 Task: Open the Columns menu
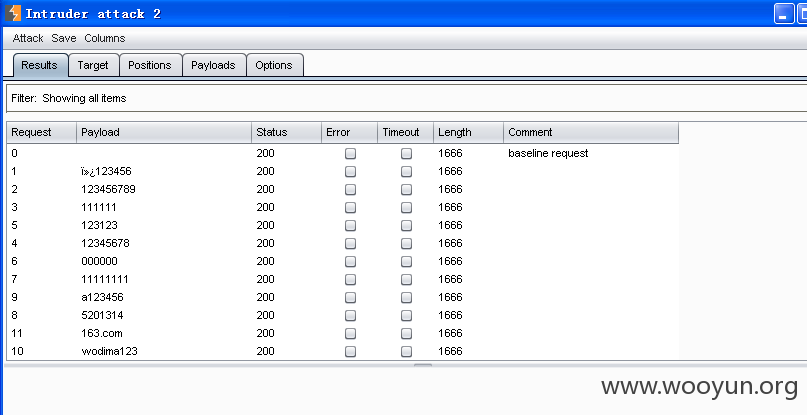(x=104, y=38)
